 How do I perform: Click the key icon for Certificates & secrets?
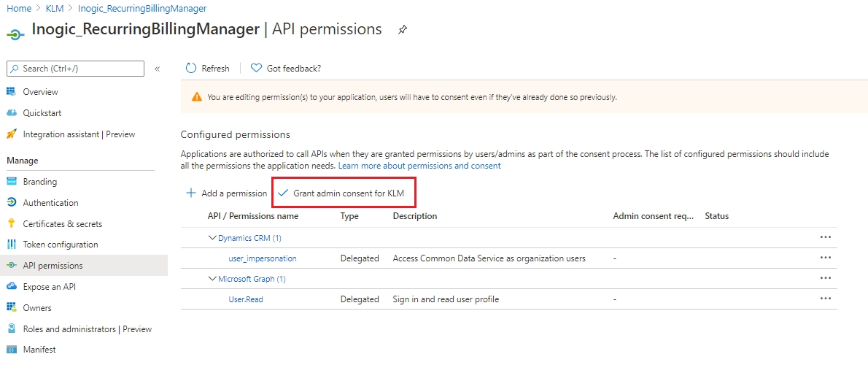click(x=11, y=224)
